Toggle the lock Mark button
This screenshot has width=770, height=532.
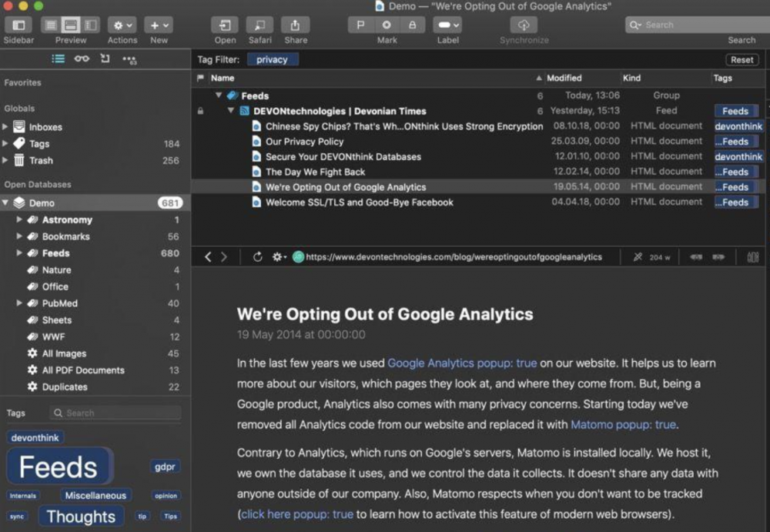click(x=413, y=25)
